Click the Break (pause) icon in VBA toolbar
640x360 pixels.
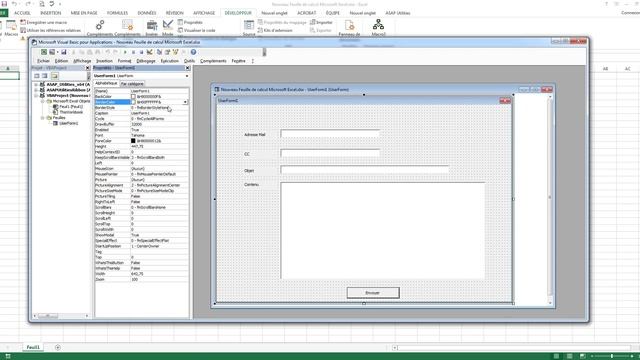coord(133,52)
